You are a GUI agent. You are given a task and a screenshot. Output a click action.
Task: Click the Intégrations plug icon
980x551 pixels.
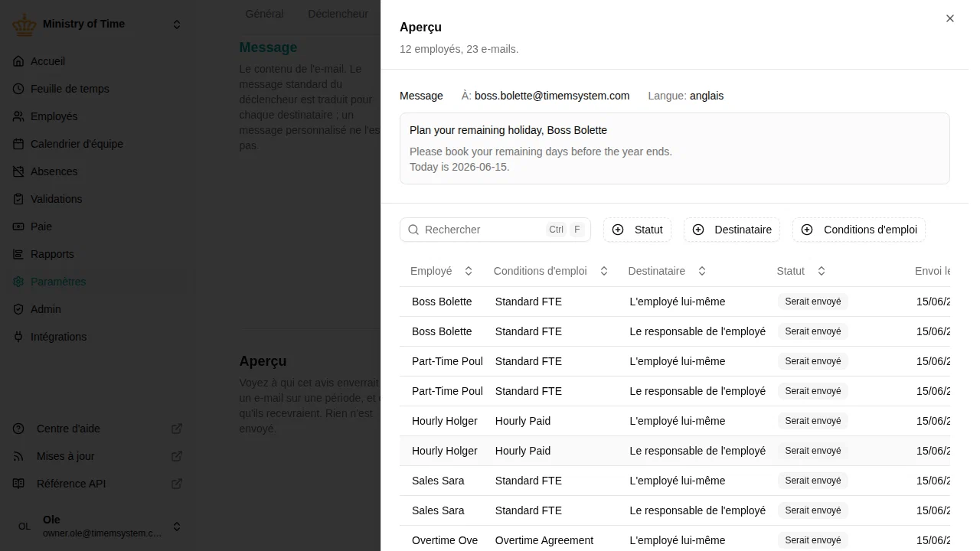[18, 337]
